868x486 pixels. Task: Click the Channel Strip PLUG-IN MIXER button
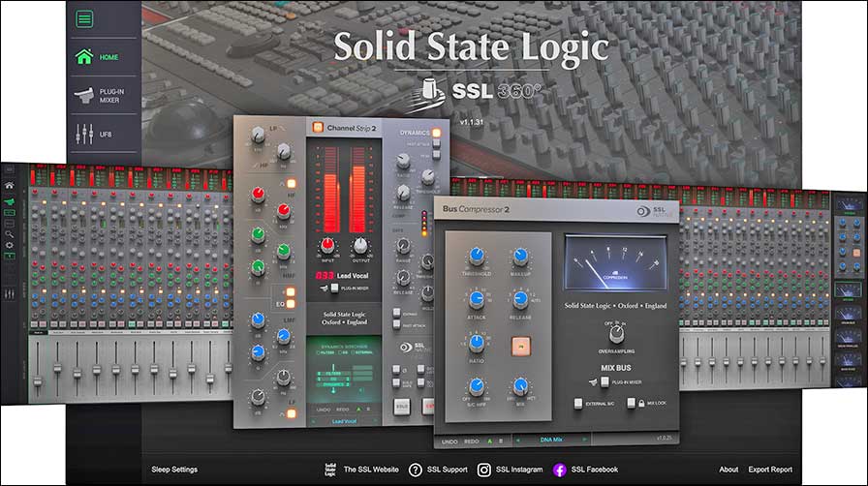[x=334, y=288]
